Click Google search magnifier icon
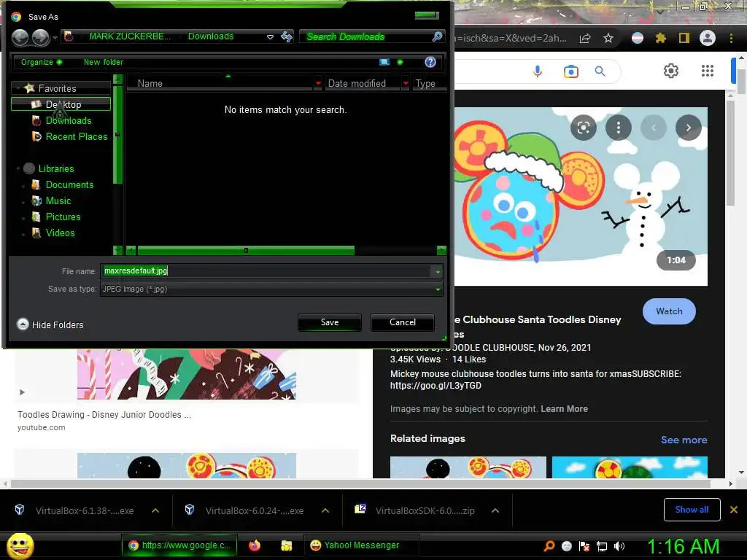Viewport: 747px width, 560px height. pyautogui.click(x=600, y=71)
